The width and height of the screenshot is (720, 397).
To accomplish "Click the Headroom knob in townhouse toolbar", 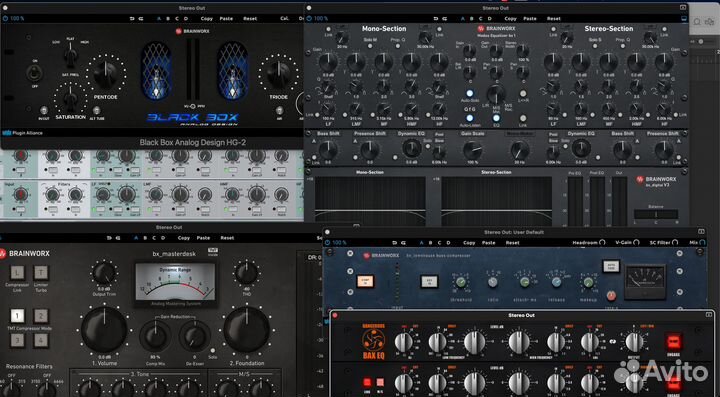I will (x=602, y=242).
